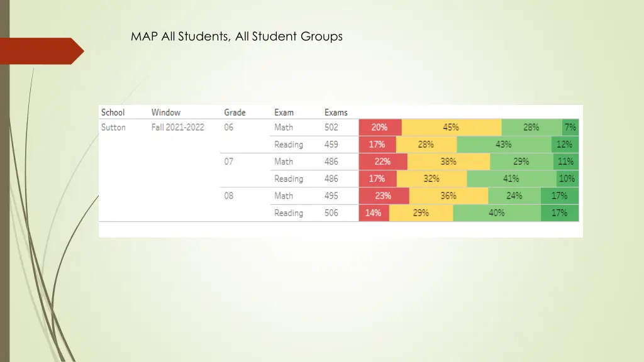
Task: Select the 502 exams count cell
Action: (331, 128)
